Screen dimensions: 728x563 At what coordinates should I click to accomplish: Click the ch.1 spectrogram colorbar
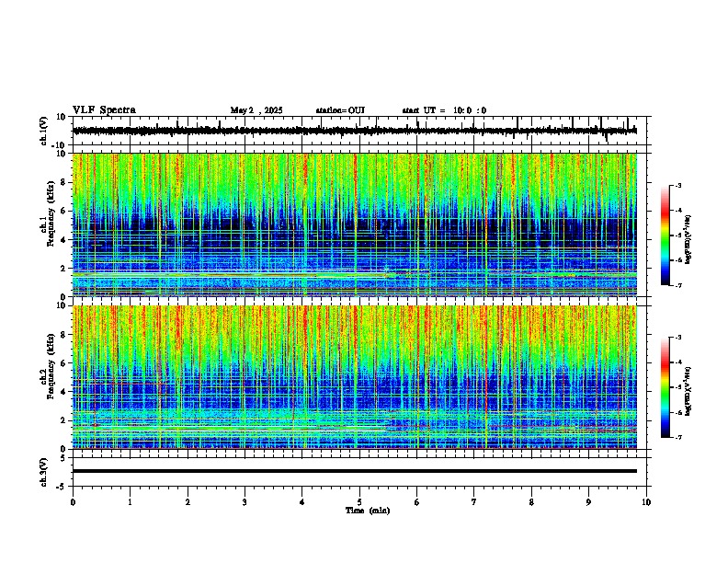[665, 236]
